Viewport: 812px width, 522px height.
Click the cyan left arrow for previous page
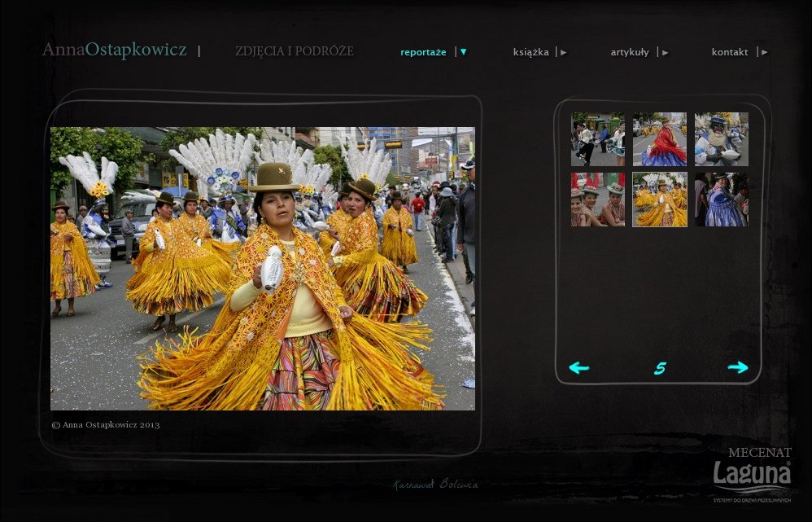click(x=578, y=368)
